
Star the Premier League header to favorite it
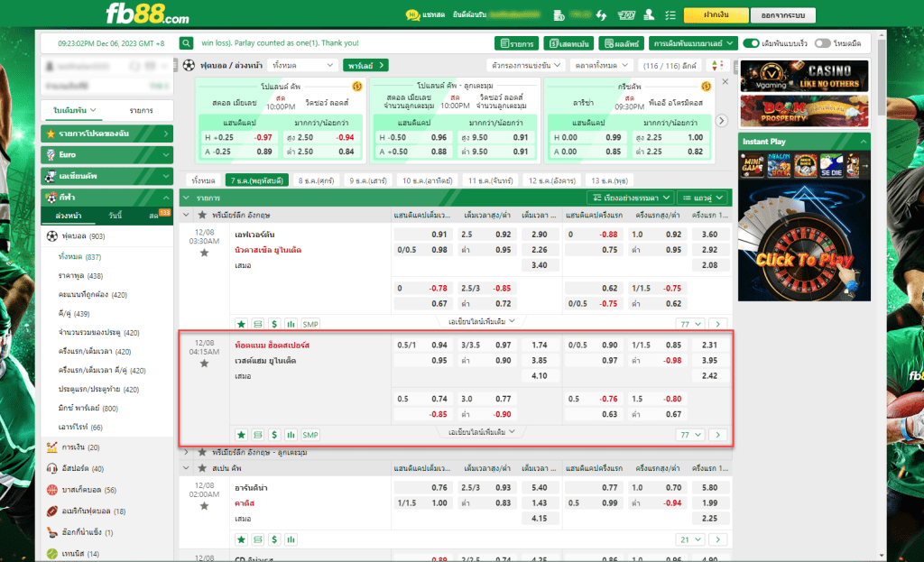click(202, 216)
